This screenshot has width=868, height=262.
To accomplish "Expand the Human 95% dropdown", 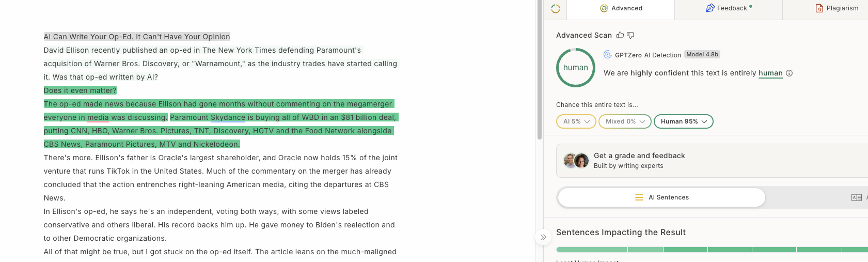I will [684, 121].
